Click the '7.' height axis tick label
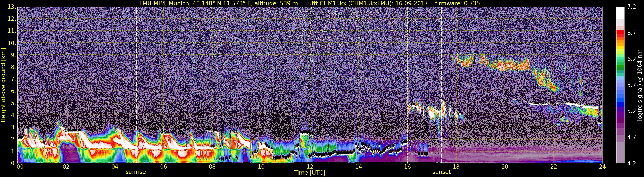The width and height of the screenshot is (644, 177). click(x=13, y=79)
